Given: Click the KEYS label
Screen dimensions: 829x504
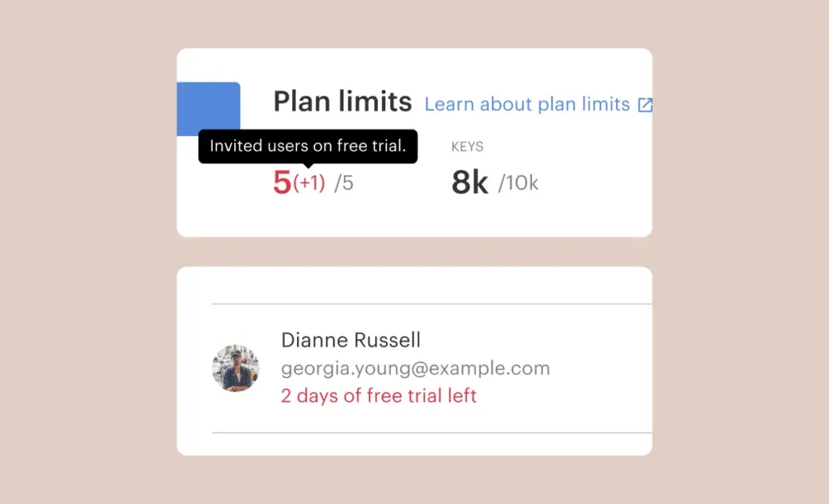Looking at the screenshot, I should tap(467, 147).
